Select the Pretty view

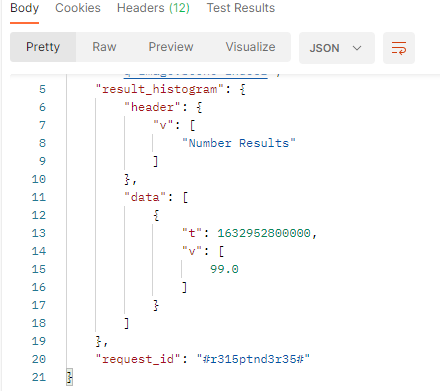click(43, 47)
